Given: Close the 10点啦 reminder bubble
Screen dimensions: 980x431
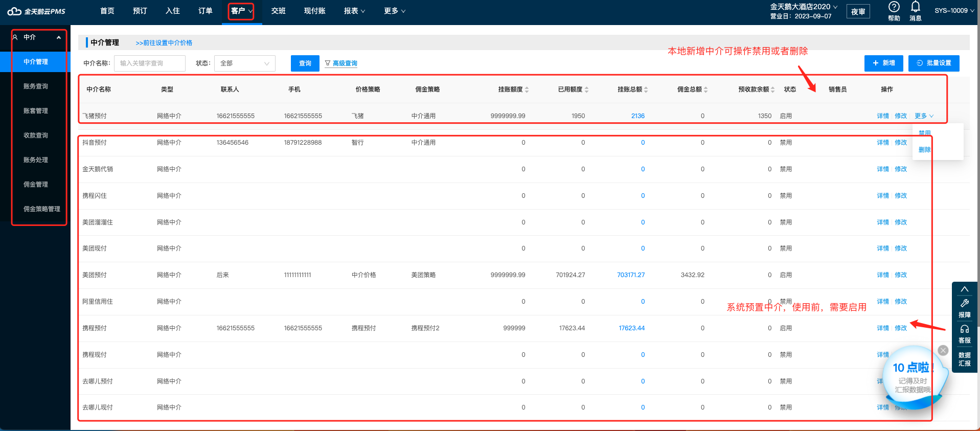Looking at the screenshot, I should click(943, 351).
